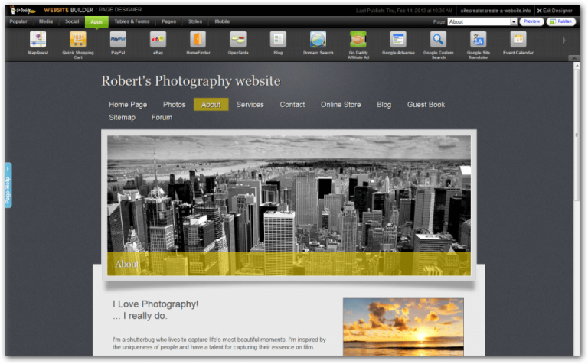Click Blog in site navigation

(x=384, y=105)
